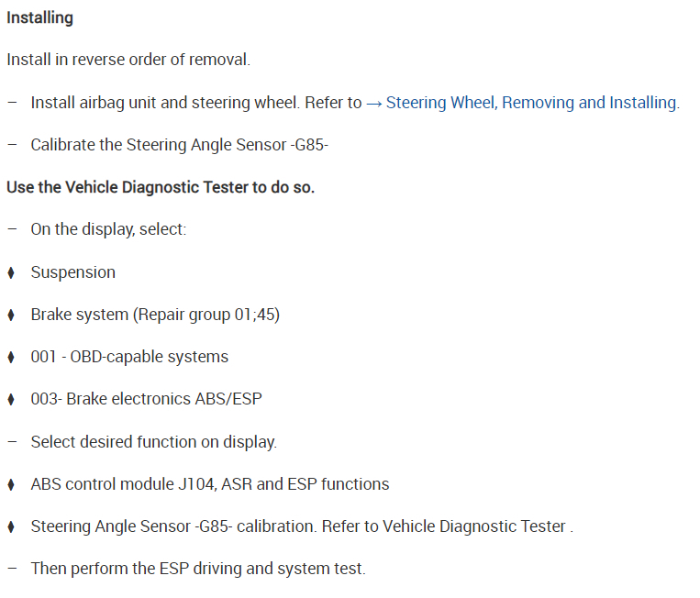This screenshot has width=700, height=598.
Task: Click the arrow symbol before the Steering Wheel link
Action: [374, 103]
